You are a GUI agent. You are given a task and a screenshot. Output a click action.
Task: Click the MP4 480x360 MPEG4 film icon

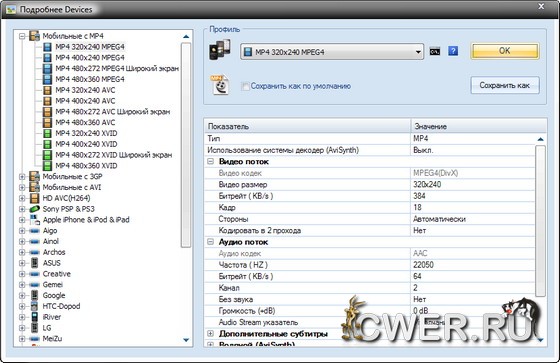[47, 79]
